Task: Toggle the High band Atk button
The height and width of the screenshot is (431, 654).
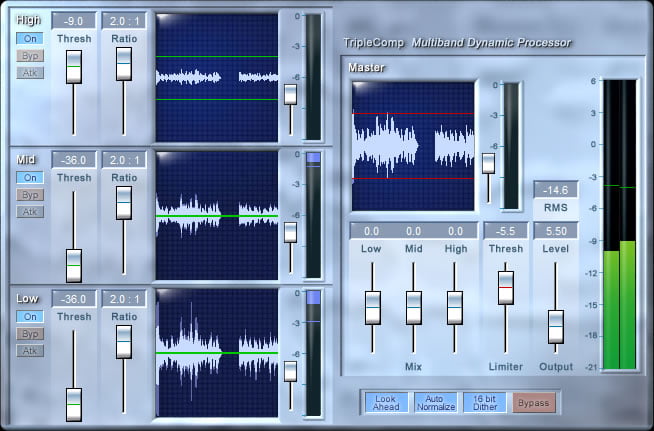Action: click(30, 73)
